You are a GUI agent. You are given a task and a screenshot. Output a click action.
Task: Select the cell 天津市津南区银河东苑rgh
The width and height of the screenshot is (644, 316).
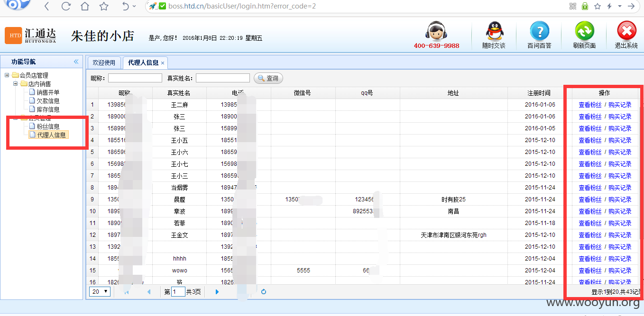(453, 235)
